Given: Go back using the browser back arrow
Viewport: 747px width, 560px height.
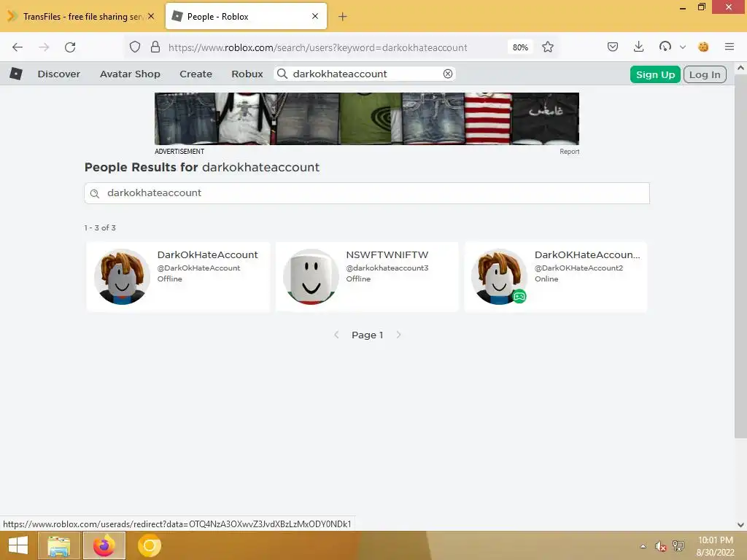Looking at the screenshot, I should [x=18, y=47].
